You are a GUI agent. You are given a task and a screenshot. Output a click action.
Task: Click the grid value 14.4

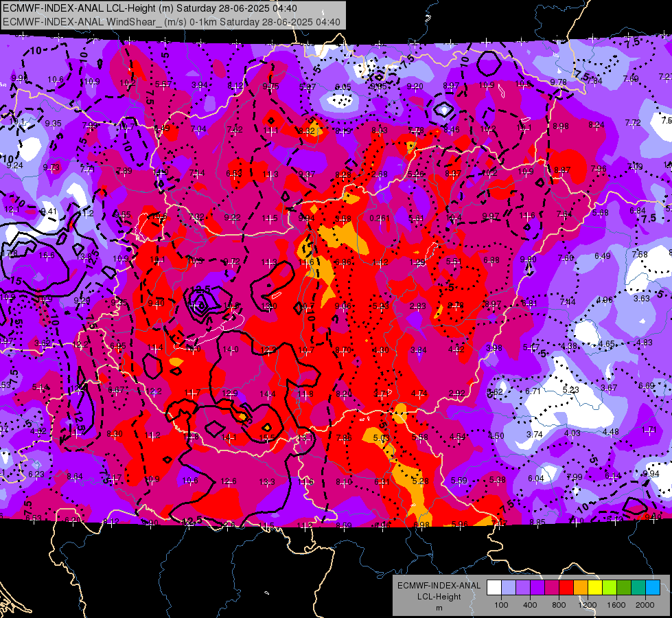[x=268, y=393]
